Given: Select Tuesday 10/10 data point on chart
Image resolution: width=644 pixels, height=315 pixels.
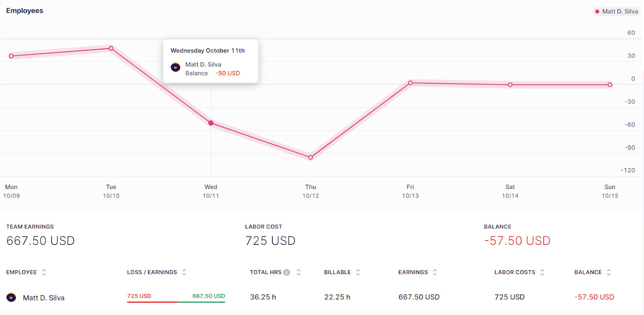Looking at the screenshot, I should [111, 48].
